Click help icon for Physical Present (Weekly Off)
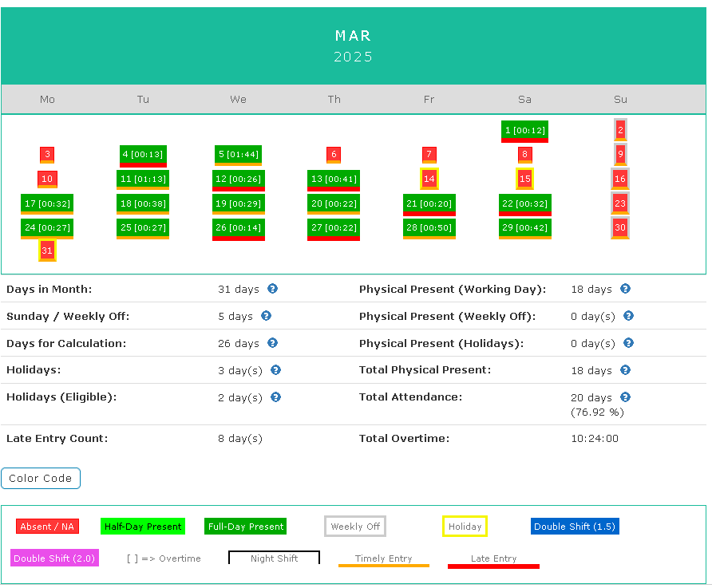This screenshot has width=712, height=588. [x=628, y=316]
